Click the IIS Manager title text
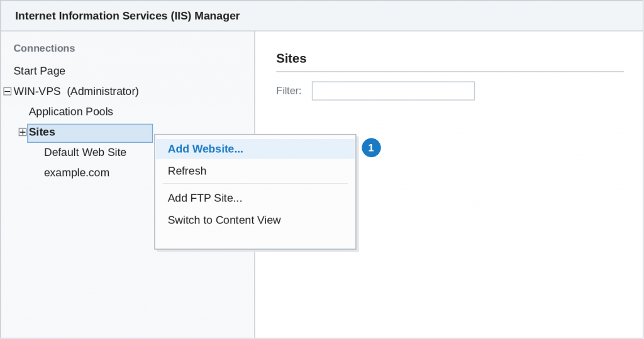644x339 pixels. coord(127,16)
